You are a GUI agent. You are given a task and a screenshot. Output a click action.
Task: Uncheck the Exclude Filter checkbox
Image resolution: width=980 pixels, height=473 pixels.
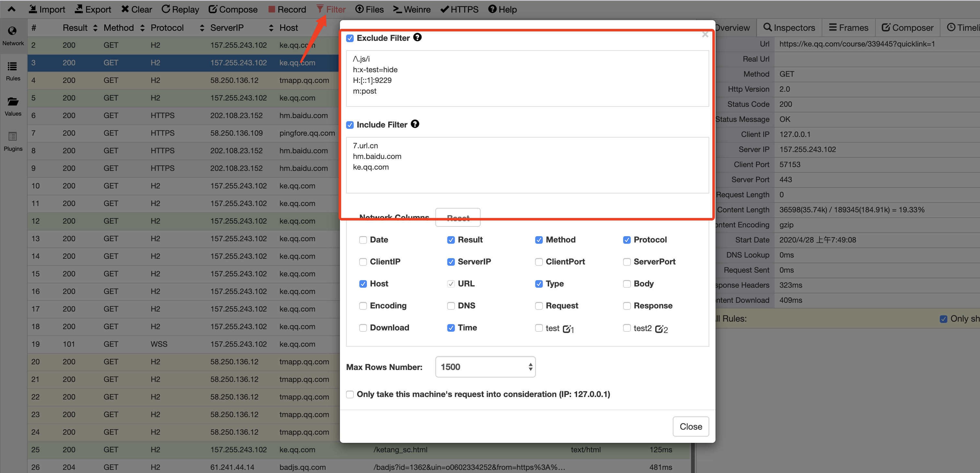click(350, 38)
